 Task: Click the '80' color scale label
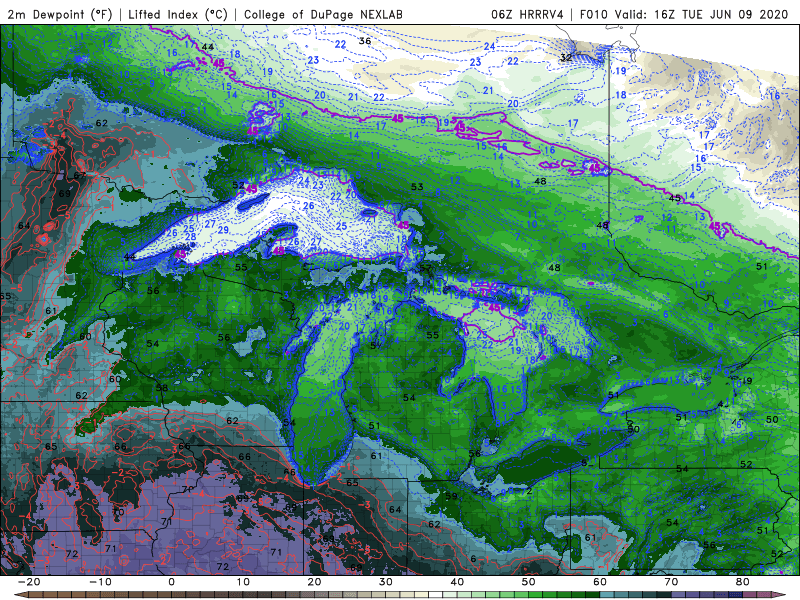743,582
